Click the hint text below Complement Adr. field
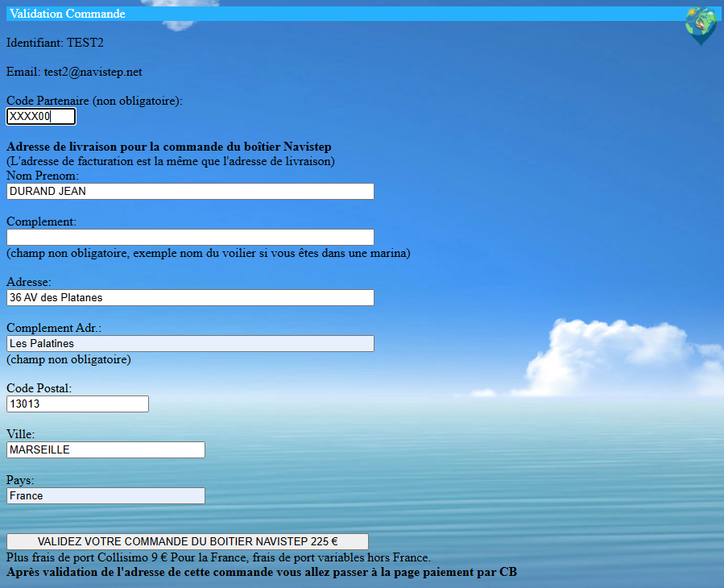 [x=68, y=359]
